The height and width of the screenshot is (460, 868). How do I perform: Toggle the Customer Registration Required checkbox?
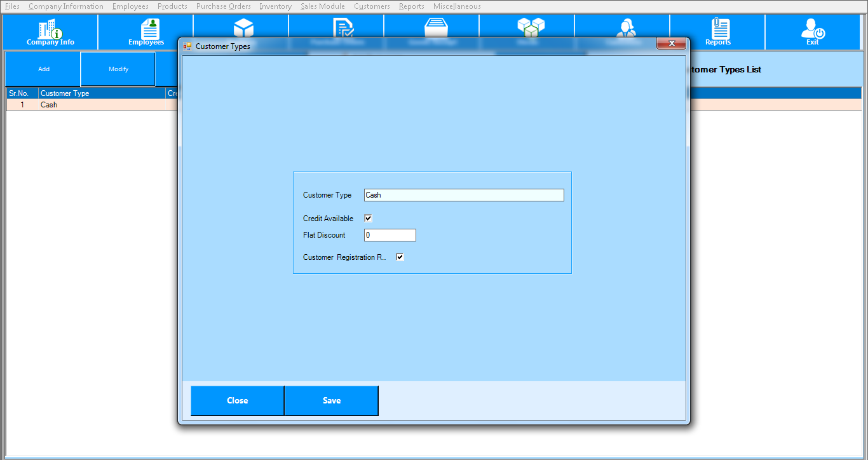[400, 257]
